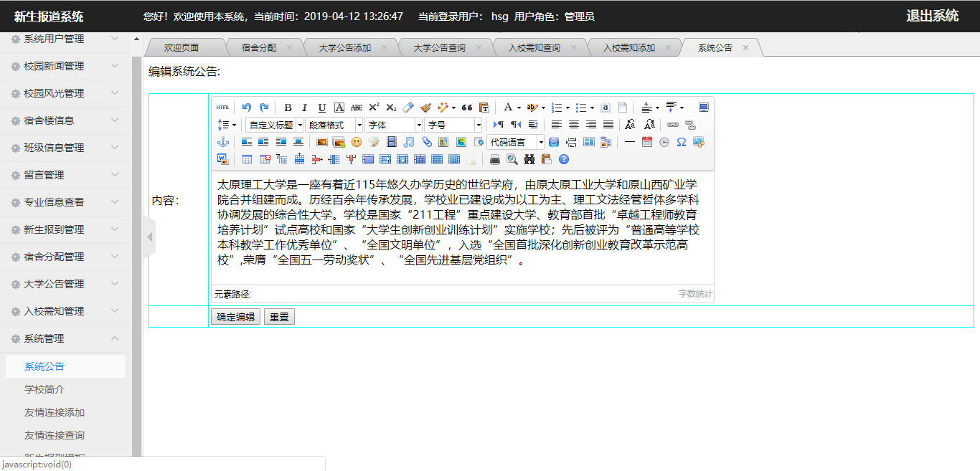Click inside the announcement text editor

pyautogui.click(x=462, y=228)
